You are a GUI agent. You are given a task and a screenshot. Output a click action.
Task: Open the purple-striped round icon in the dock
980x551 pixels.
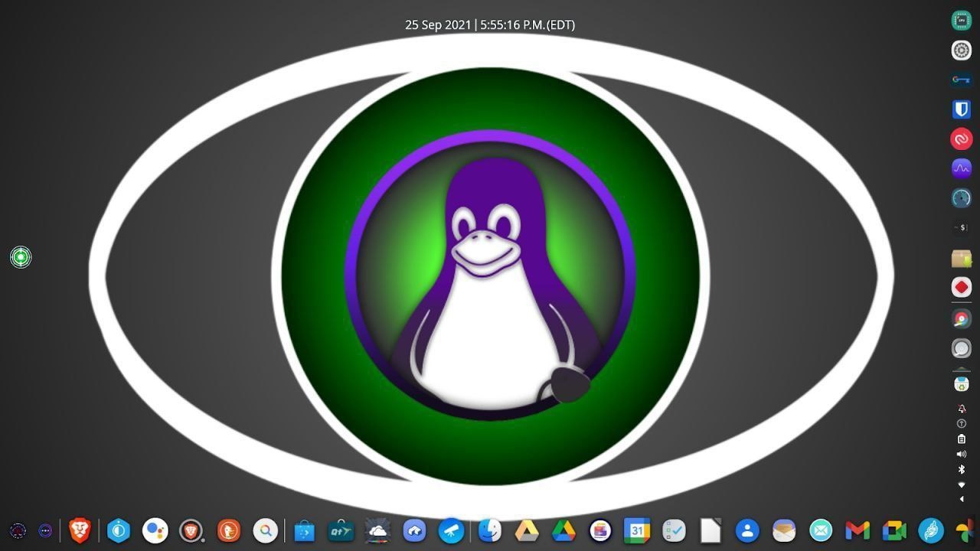(600, 530)
